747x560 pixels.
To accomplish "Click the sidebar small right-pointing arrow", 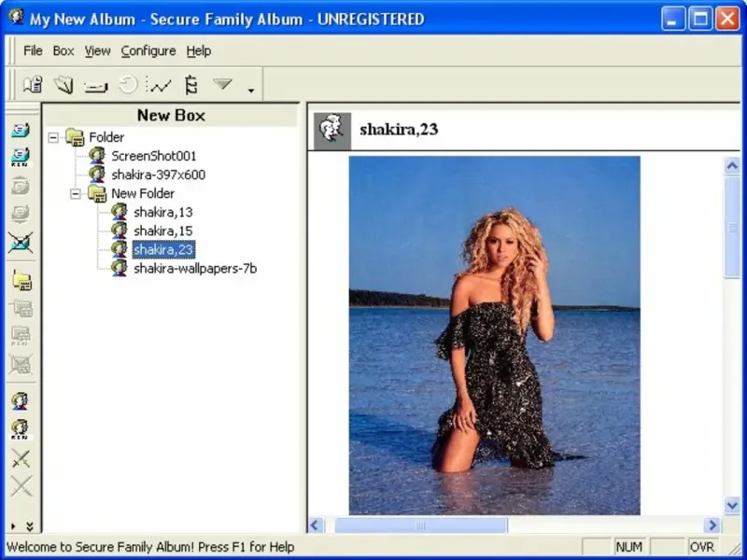I will [13, 526].
